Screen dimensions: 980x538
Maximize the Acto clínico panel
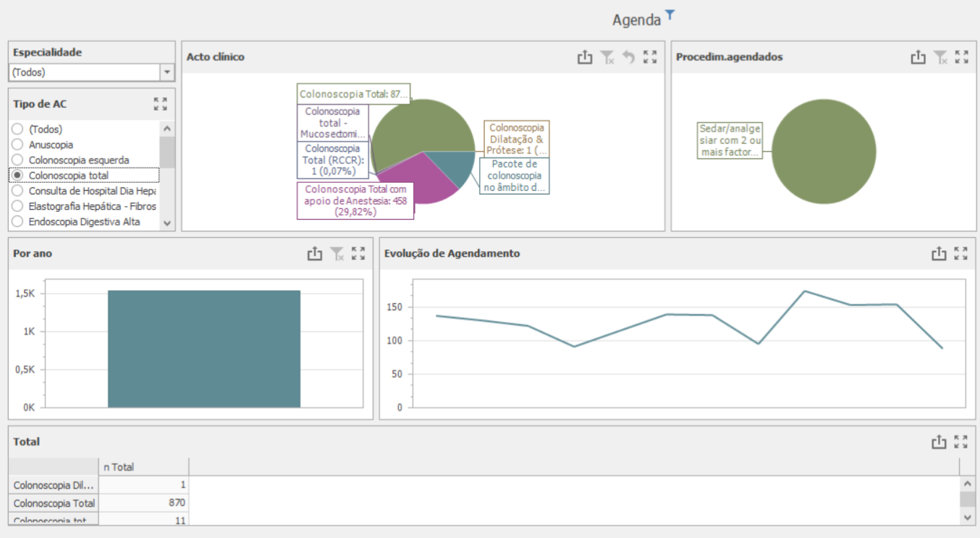(x=650, y=57)
